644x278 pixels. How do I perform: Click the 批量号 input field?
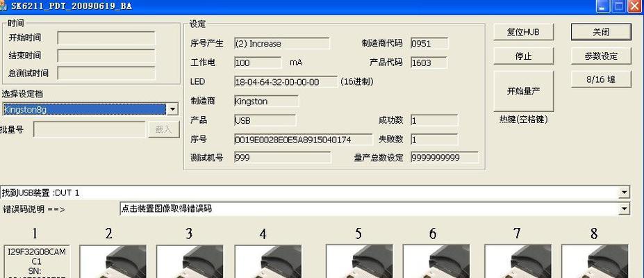[89, 129]
